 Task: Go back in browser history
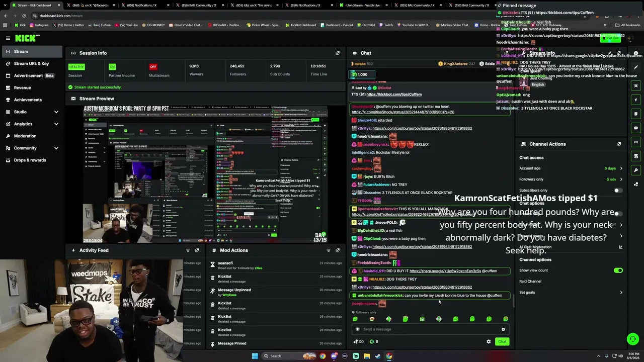(6, 16)
